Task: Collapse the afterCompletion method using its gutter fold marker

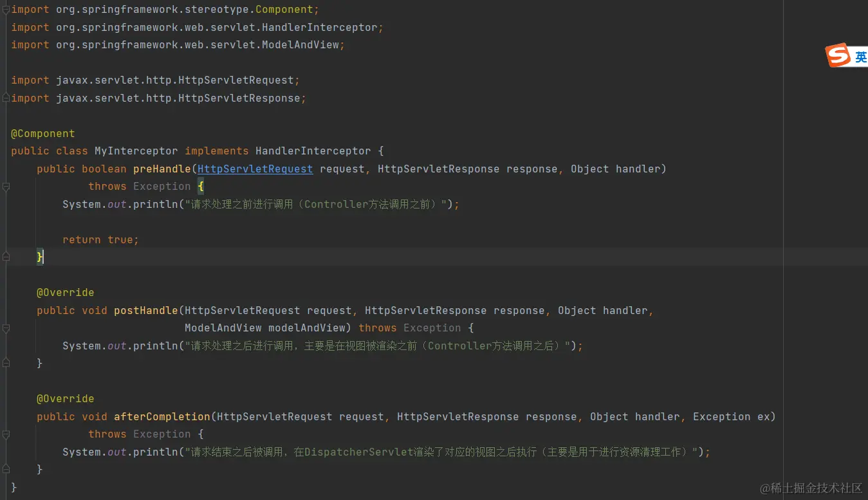Action: pos(6,434)
